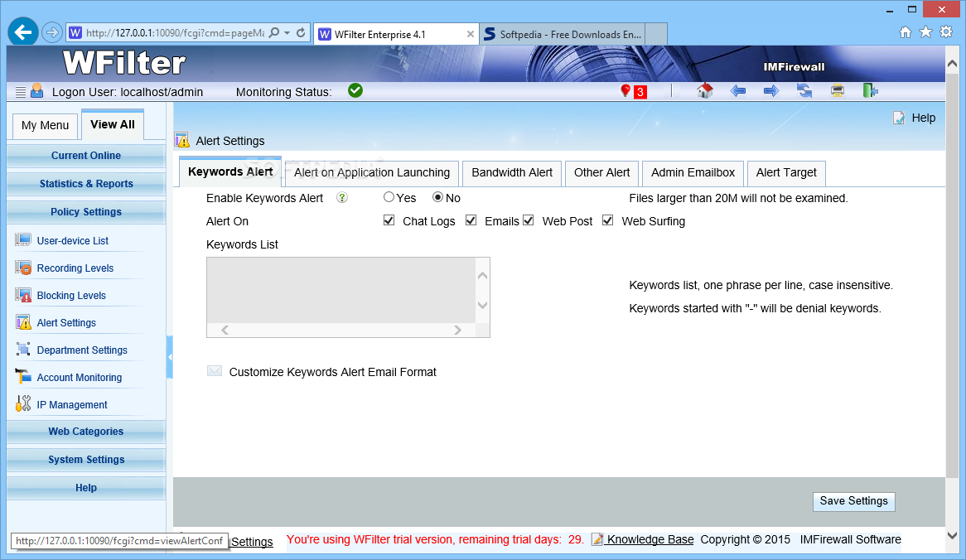Open User-device List in sidebar
The width and height of the screenshot is (966, 560).
point(72,241)
